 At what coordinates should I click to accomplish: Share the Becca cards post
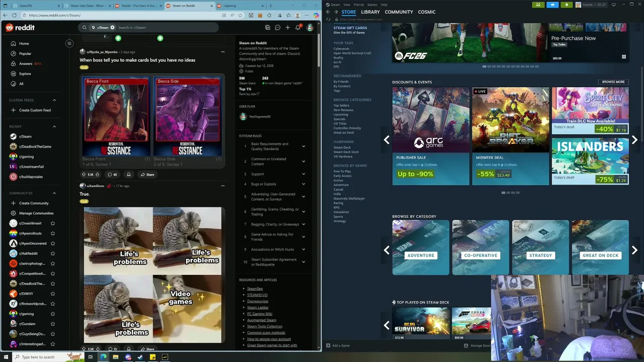[147, 174]
